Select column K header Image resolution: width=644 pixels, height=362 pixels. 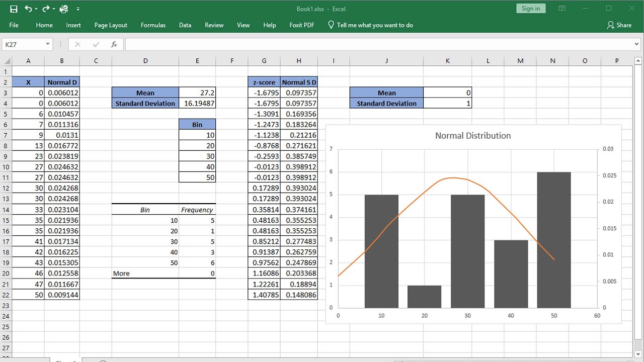point(448,61)
